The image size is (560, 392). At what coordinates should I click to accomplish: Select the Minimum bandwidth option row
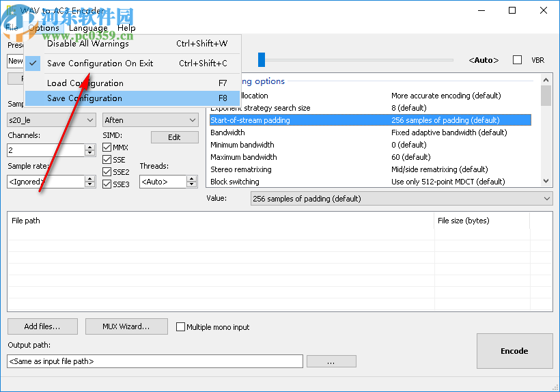pyautogui.click(x=370, y=145)
